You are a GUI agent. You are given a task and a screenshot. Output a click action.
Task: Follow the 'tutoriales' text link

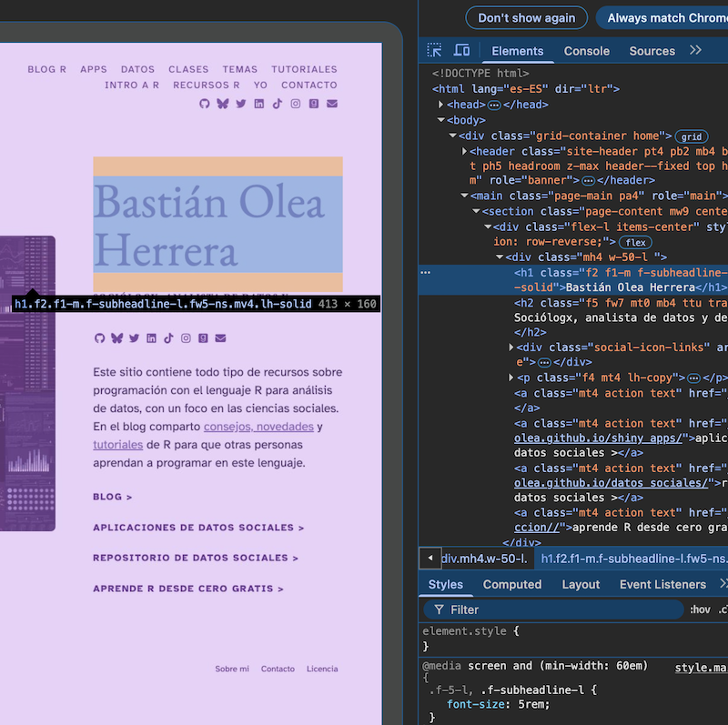[118, 445]
